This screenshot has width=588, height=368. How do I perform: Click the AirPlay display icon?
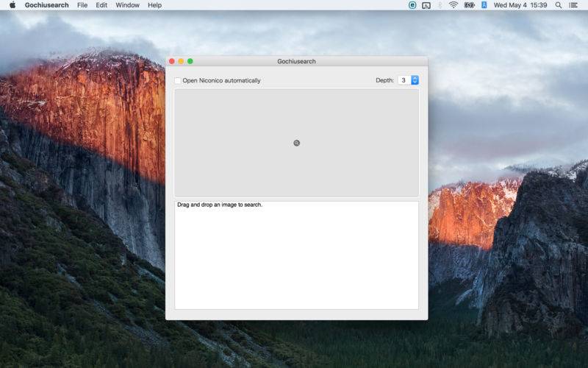click(x=426, y=5)
